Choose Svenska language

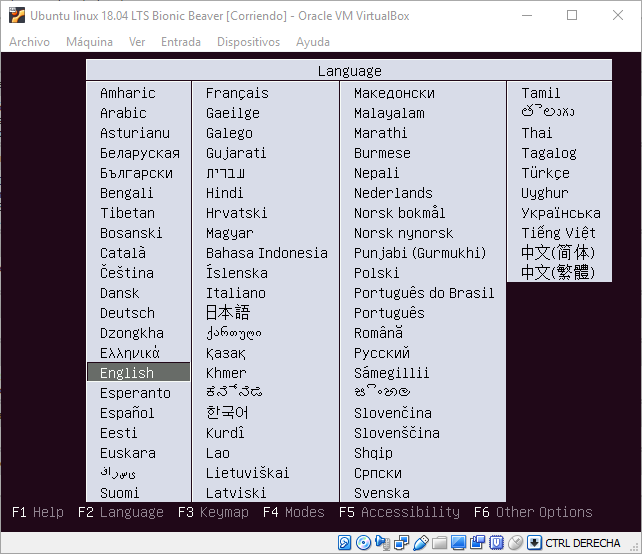tap(382, 493)
